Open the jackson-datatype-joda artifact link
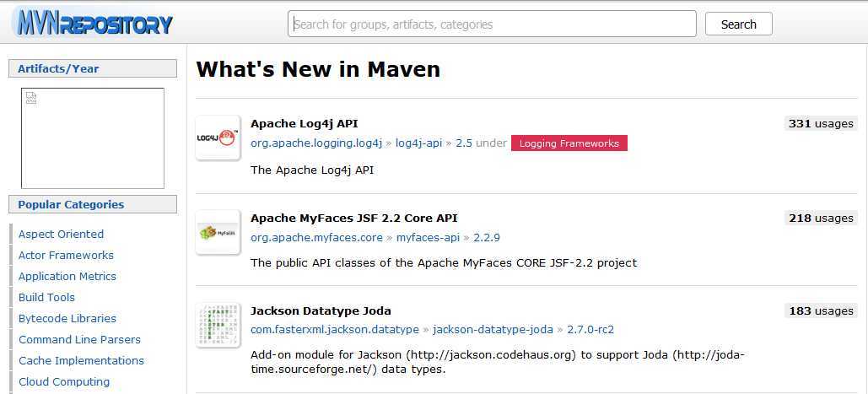Screen dimensions: 868x394 (x=493, y=330)
